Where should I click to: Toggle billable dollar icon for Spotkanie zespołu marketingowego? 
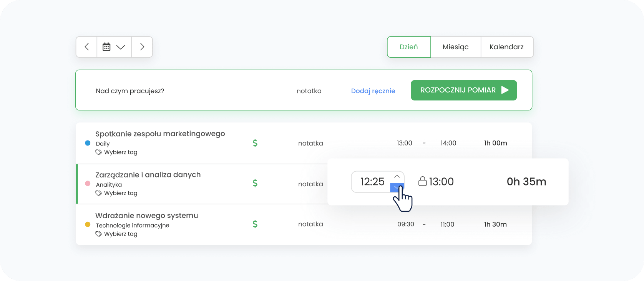[x=255, y=143]
